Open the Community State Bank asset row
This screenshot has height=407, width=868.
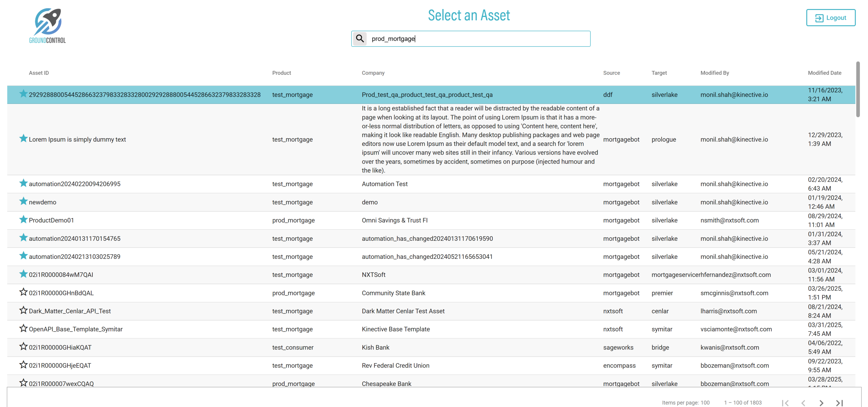(393, 293)
